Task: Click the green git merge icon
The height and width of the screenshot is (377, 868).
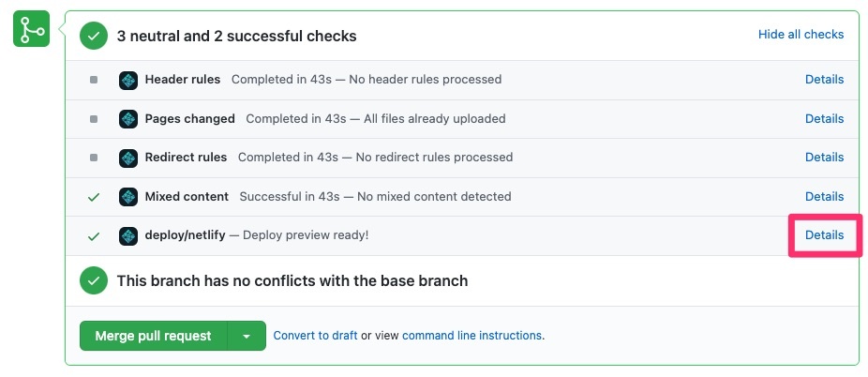Action: [32, 29]
